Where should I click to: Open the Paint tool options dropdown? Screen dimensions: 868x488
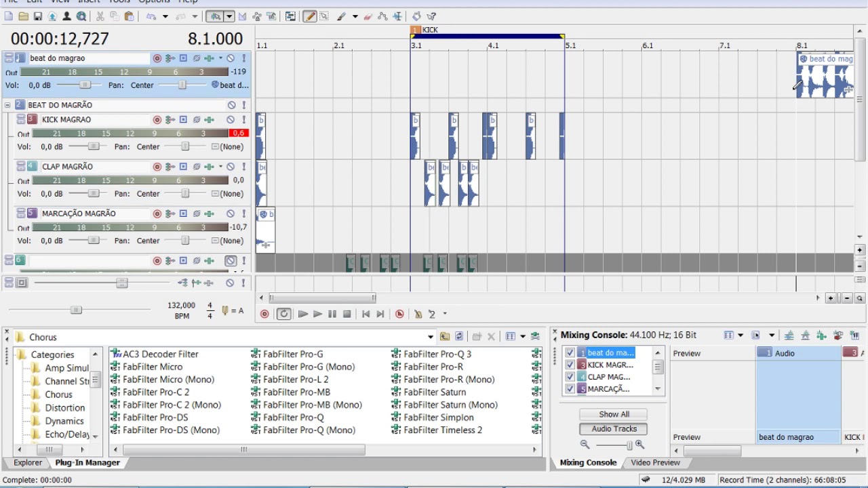355,16
